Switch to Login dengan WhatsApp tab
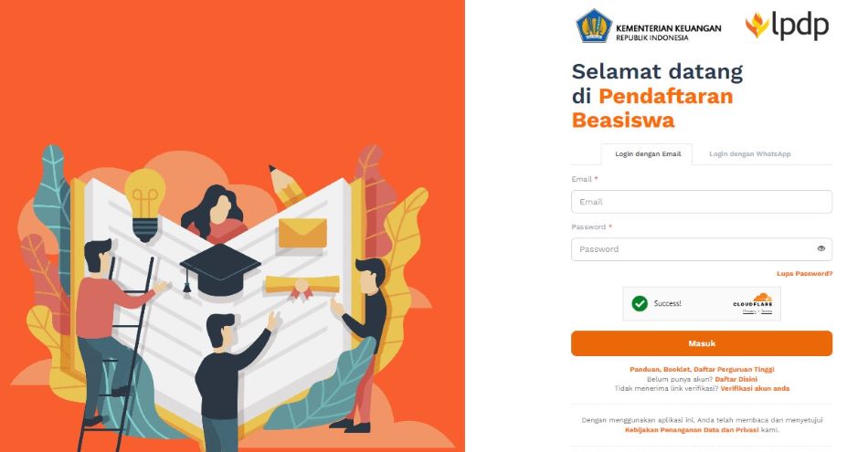The width and height of the screenshot is (868, 452). (x=749, y=153)
